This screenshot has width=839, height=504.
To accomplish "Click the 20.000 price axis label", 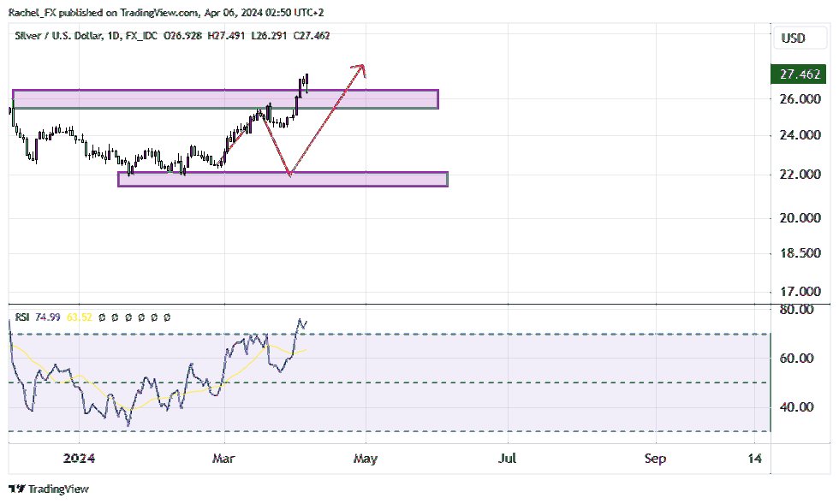I will click(x=800, y=217).
